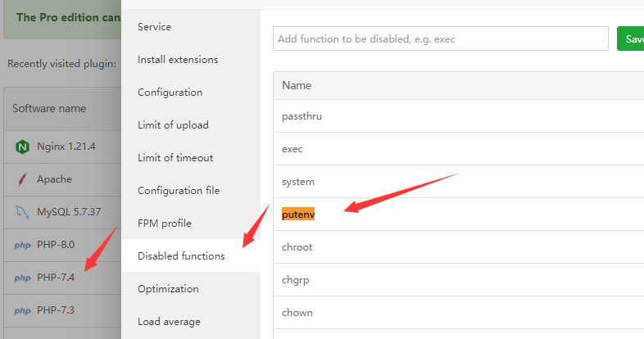
Task: Open the Configuration file section
Action: 179,191
